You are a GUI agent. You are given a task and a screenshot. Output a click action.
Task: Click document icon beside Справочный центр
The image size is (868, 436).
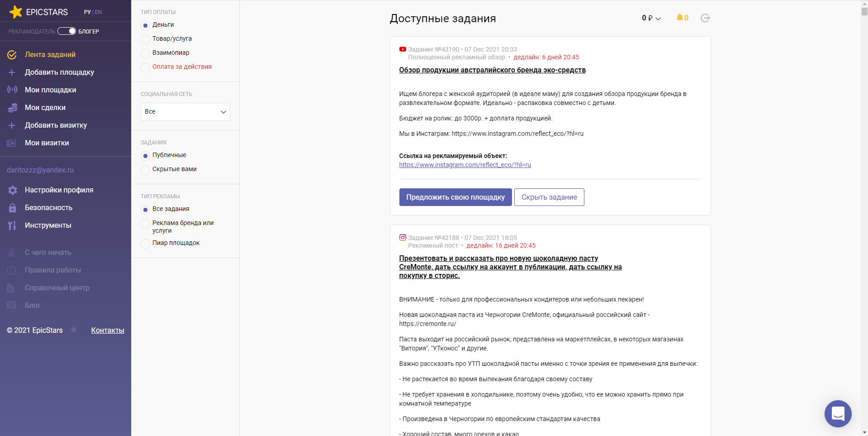pos(11,288)
